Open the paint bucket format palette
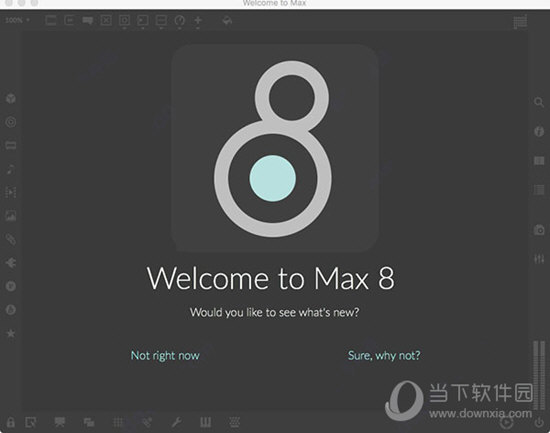Screen dimensions: 550x433 click(227, 21)
